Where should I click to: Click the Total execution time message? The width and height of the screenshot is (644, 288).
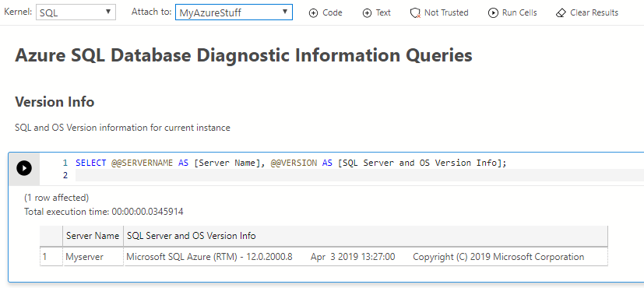click(104, 212)
